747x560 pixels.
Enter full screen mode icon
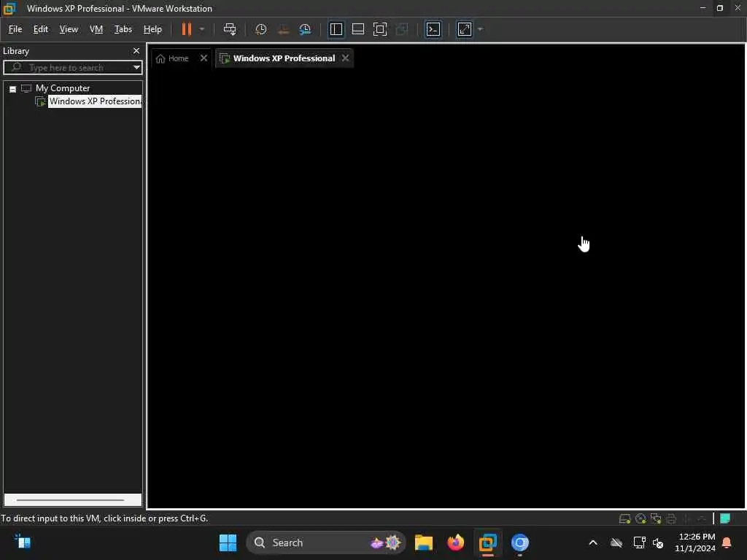pos(380,29)
